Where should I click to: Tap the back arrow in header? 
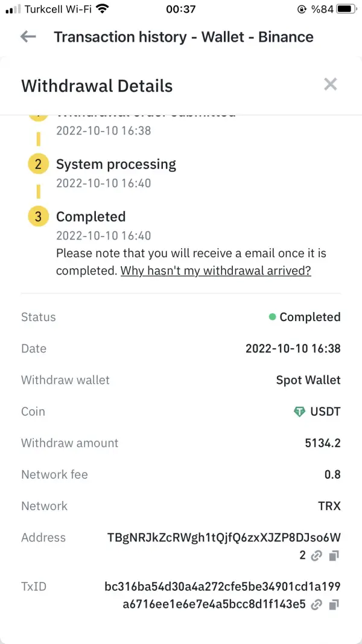pos(28,37)
